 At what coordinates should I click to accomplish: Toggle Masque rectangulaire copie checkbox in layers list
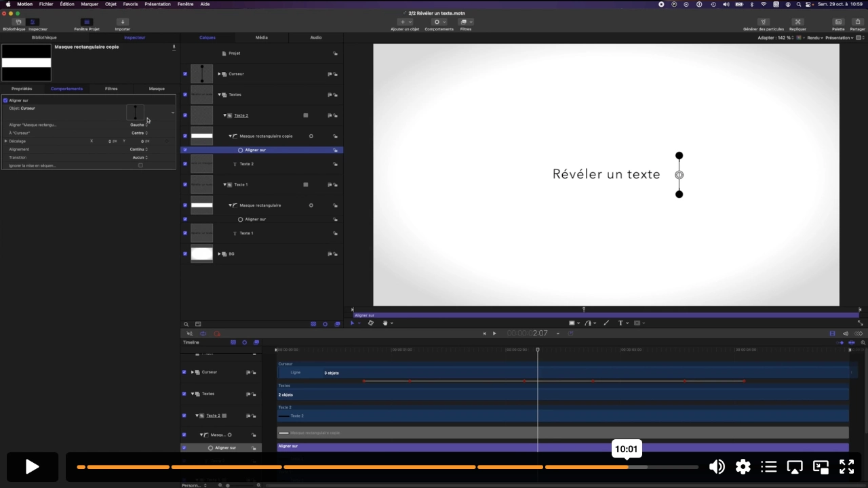(x=185, y=136)
